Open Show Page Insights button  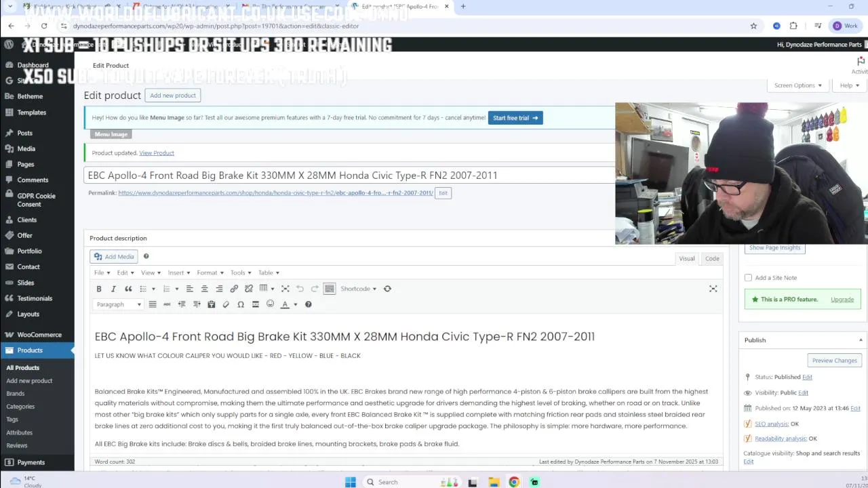tap(774, 248)
